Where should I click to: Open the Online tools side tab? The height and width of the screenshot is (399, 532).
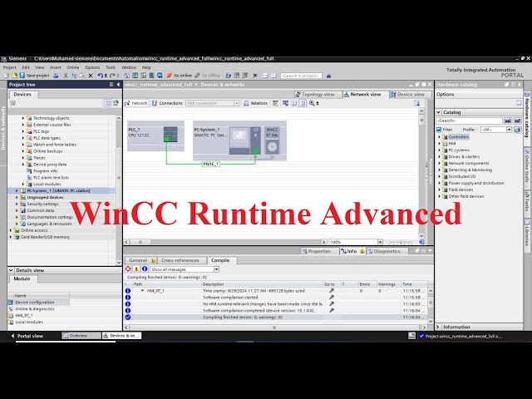(x=527, y=165)
